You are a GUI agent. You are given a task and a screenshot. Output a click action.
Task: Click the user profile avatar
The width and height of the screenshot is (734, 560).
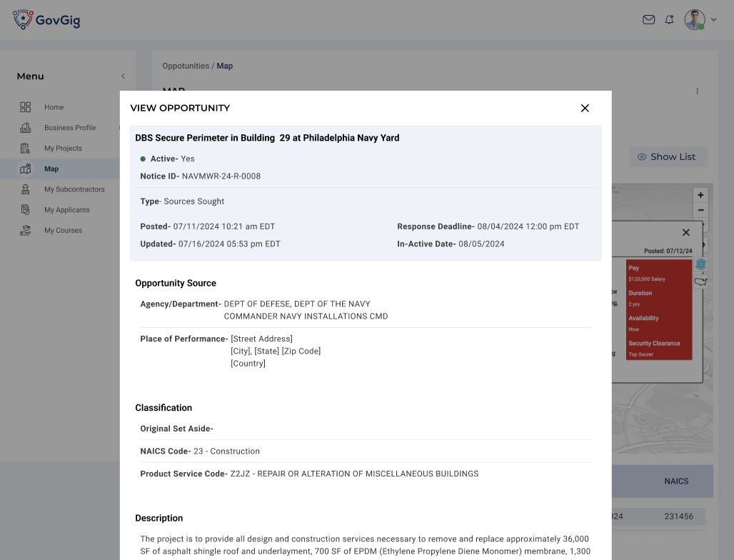click(694, 20)
